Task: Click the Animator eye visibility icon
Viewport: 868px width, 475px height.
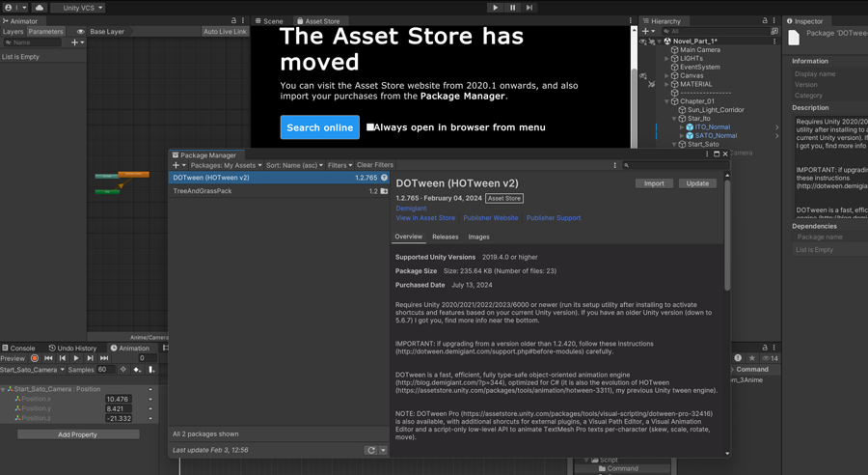Action: click(80, 32)
